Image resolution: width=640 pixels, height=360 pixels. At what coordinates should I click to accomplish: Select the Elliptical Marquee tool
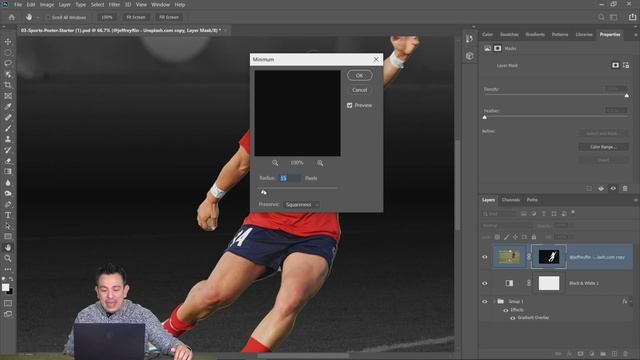[x=8, y=53]
